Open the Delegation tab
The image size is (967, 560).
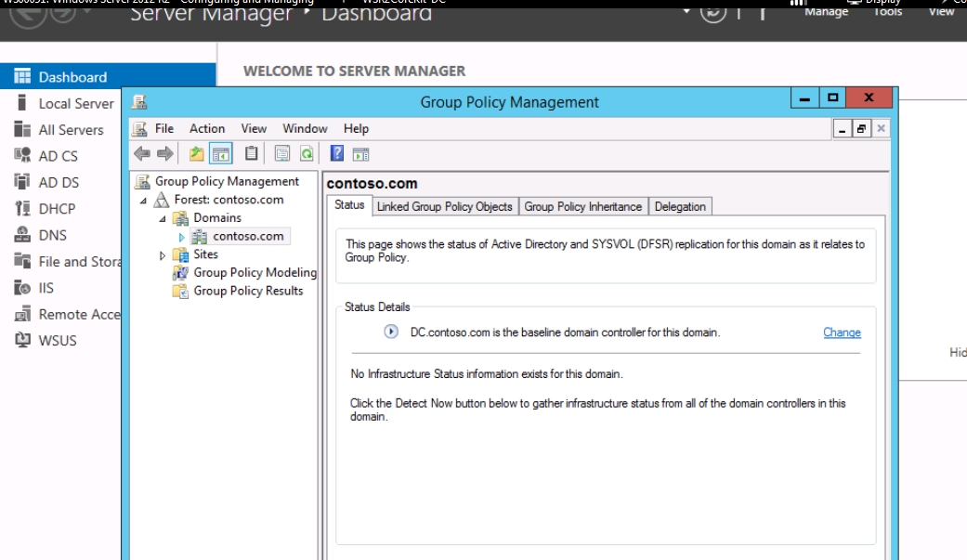tap(680, 206)
